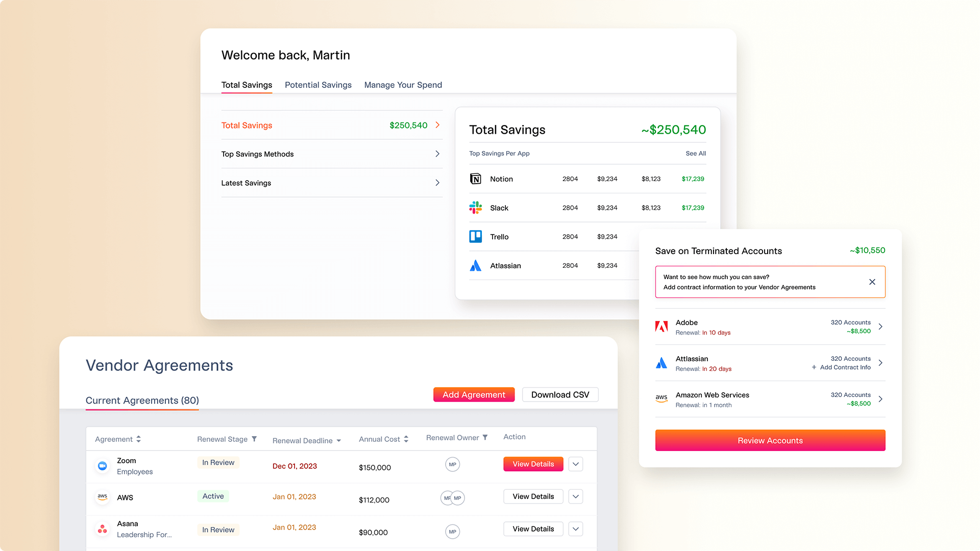Click the Adobe logo icon
Screen dimensions: 980x551
(x=661, y=327)
